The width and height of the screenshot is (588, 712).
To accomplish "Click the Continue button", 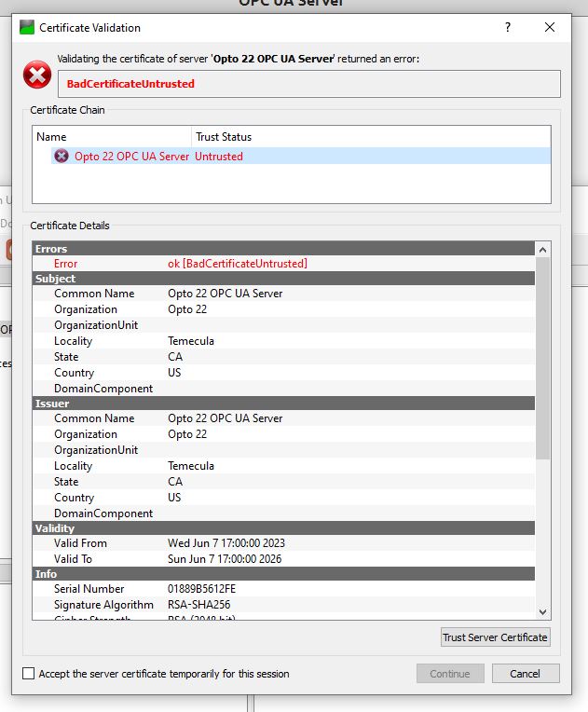I will (x=450, y=674).
